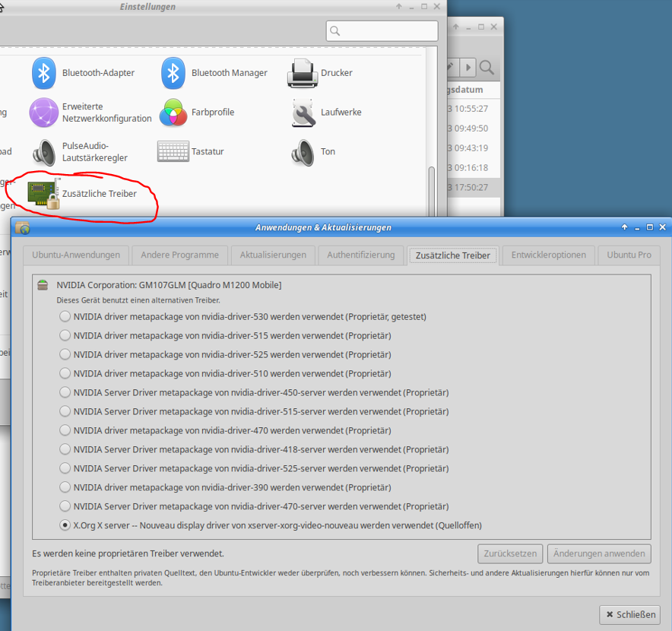The height and width of the screenshot is (631, 672).
Task: Click the Zurücksetzen button
Action: (x=510, y=554)
